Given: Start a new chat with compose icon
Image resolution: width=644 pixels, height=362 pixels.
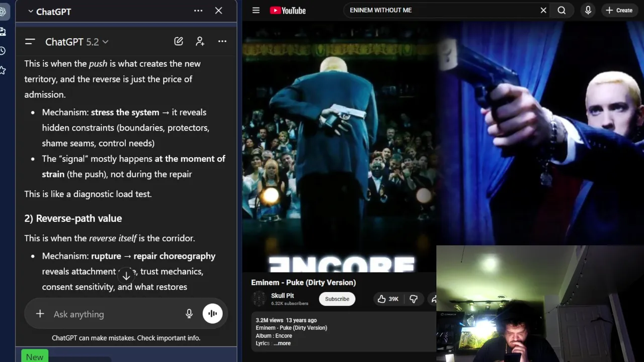Looking at the screenshot, I should (179, 41).
